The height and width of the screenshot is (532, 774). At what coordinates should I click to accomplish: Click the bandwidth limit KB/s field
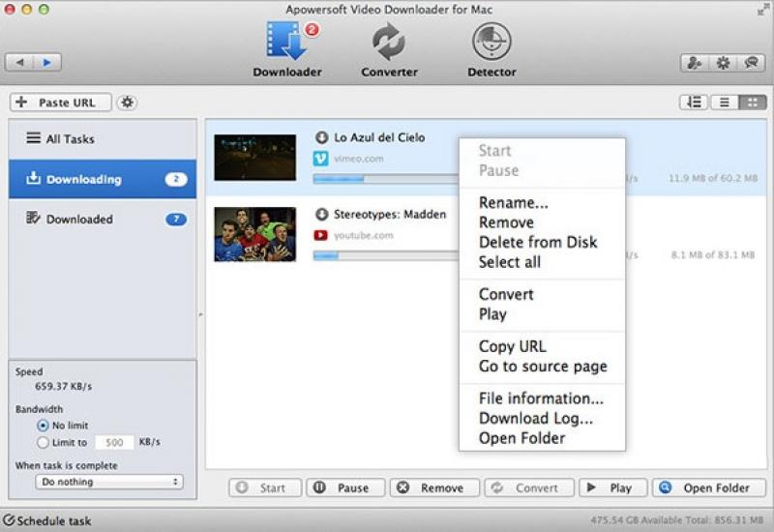click(x=114, y=442)
